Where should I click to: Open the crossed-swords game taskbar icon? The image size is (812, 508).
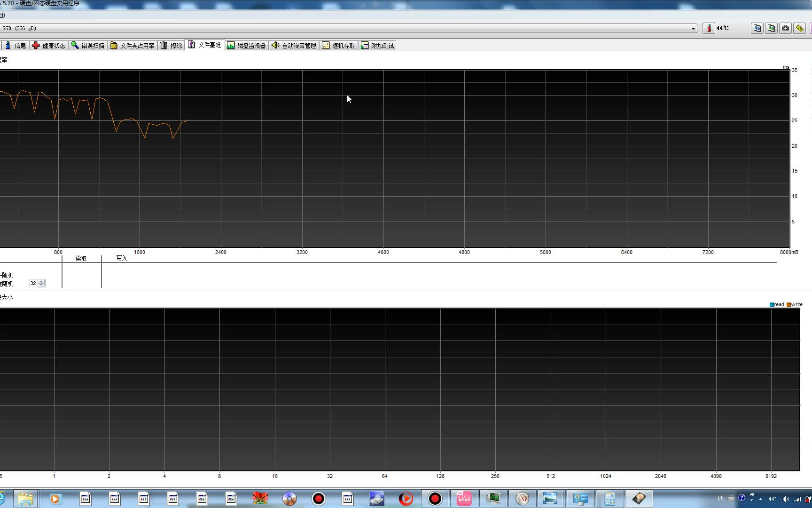[260, 499]
